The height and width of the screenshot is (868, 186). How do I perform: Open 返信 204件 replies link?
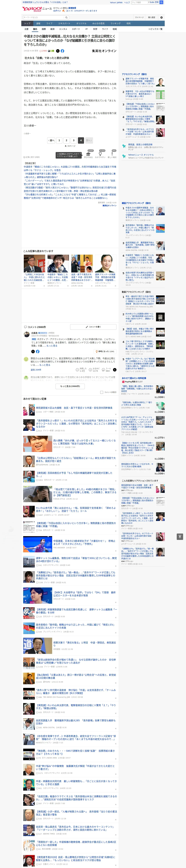click(36, 370)
